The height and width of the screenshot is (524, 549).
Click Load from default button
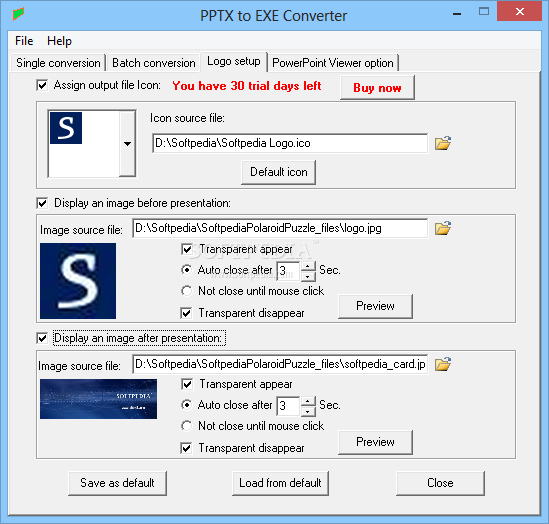tap(280, 483)
